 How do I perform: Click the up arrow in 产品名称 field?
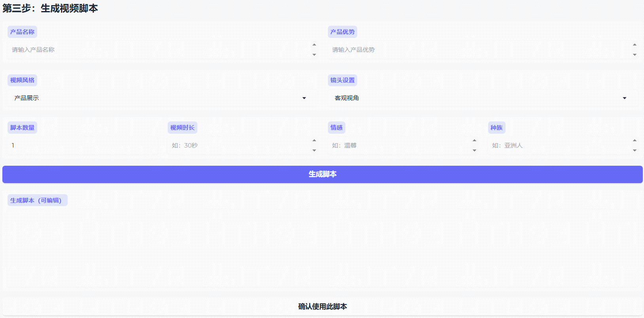click(x=314, y=45)
